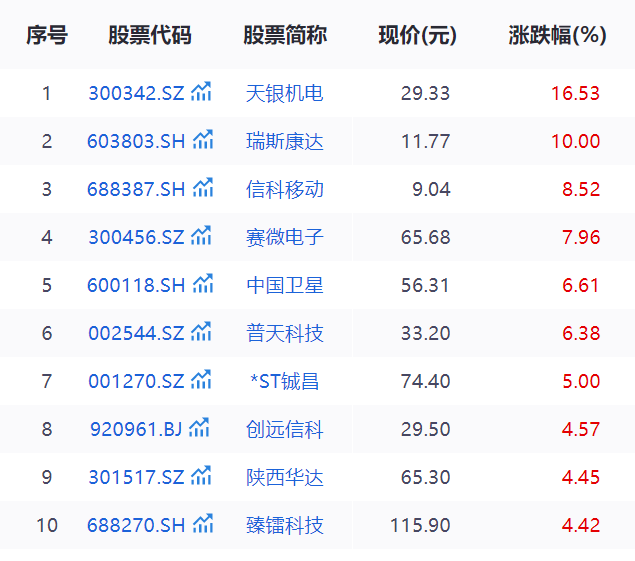The height and width of the screenshot is (561, 635).
Task: Click the 股票代码 column header
Action: (x=150, y=36)
